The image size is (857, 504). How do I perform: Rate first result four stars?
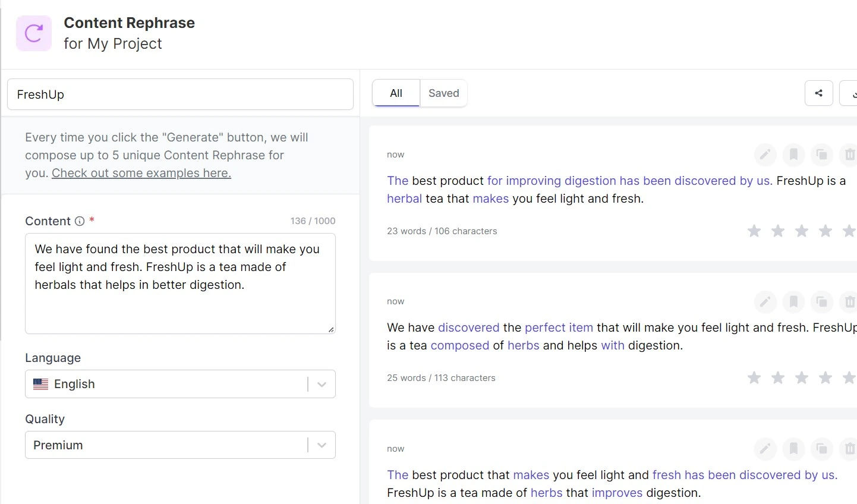tap(826, 231)
